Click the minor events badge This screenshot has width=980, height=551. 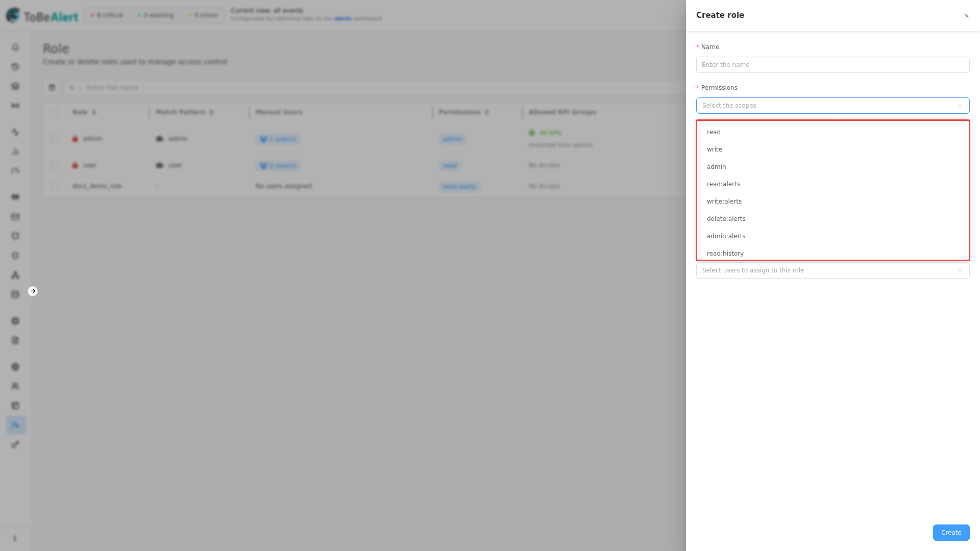coord(203,15)
